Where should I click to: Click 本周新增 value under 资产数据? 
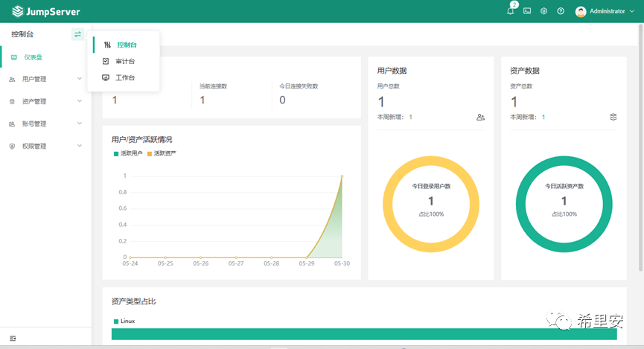click(543, 117)
